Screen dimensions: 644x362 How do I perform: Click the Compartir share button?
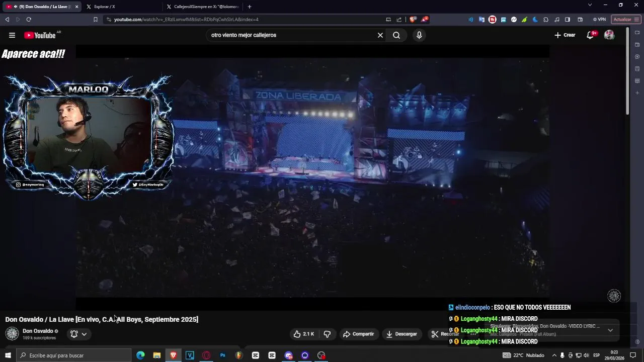click(x=358, y=334)
